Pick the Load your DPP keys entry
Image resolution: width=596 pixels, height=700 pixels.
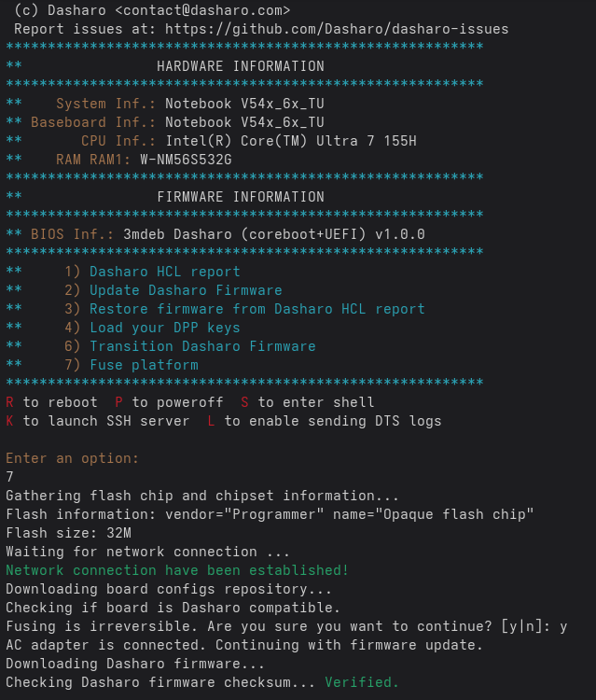tap(164, 328)
